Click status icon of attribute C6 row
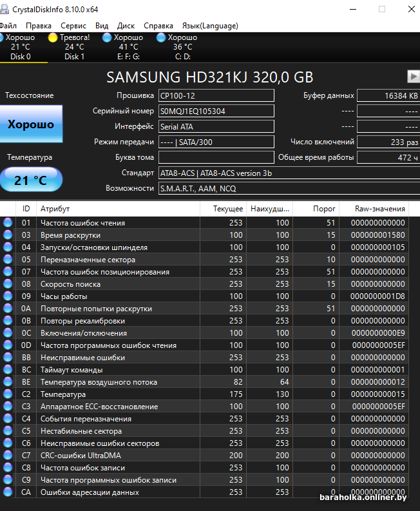Image resolution: width=420 pixels, height=511 pixels. pos(8,443)
